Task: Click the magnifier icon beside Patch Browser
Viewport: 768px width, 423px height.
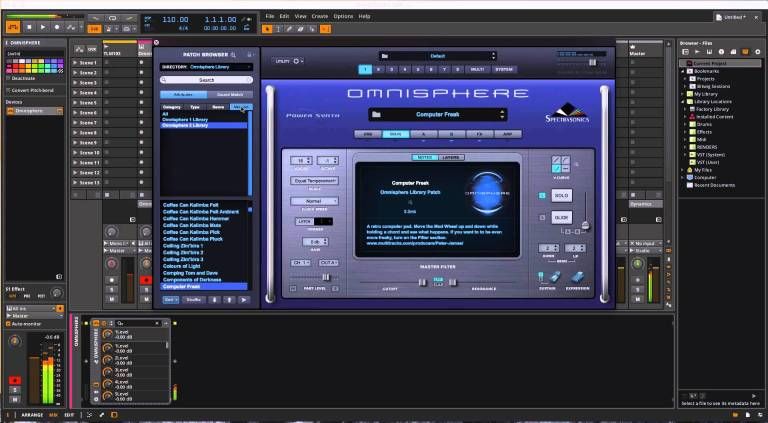Action: coord(234,55)
